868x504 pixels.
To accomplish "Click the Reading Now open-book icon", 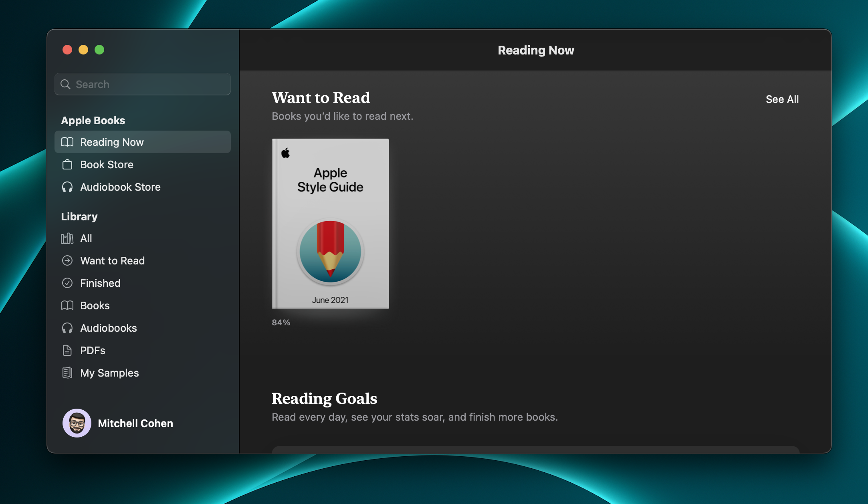I will [x=67, y=142].
